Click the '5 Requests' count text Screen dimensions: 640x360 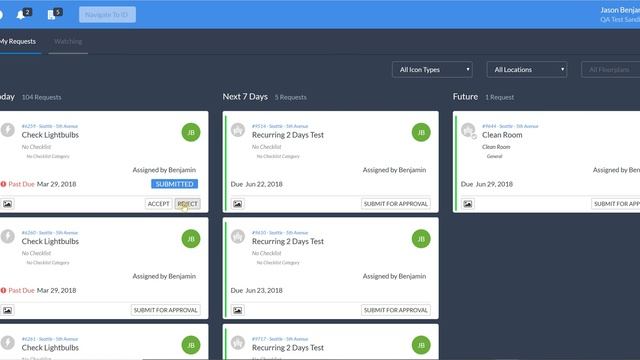(291, 97)
